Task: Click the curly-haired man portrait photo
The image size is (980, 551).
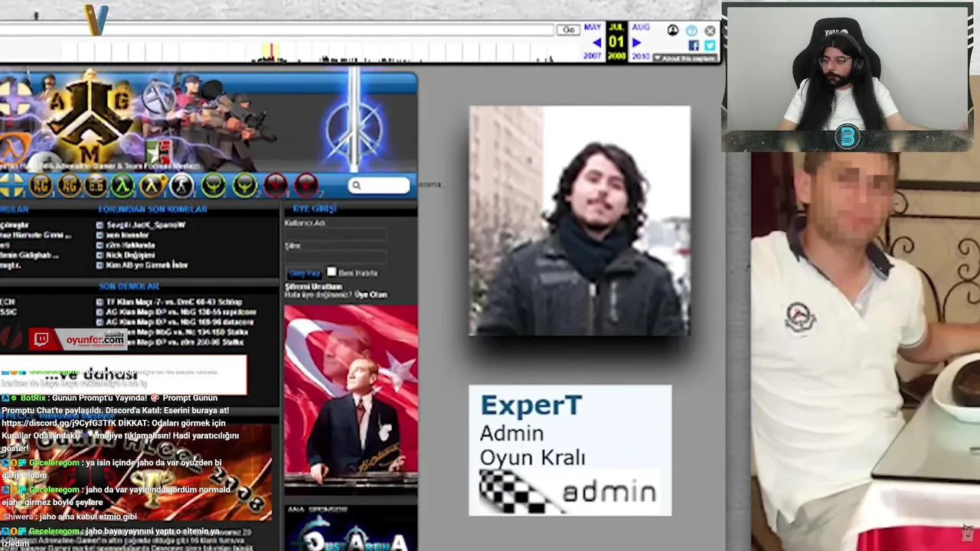Action: point(580,220)
